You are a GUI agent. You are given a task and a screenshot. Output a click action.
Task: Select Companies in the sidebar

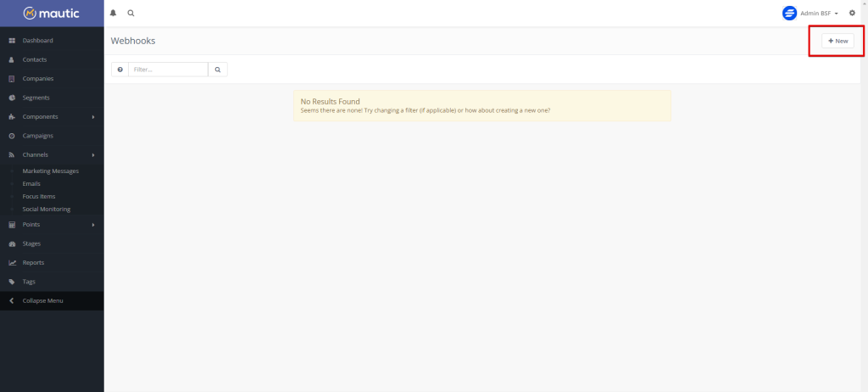click(37, 79)
